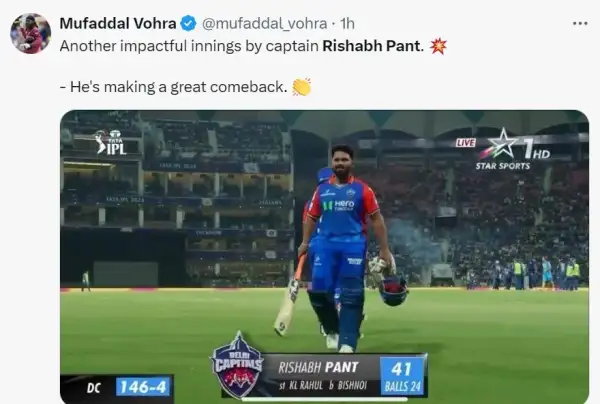Viewport: 600px width, 404px height.
Task: Open the tweet's three-dot more options menu
Action: 580,24
